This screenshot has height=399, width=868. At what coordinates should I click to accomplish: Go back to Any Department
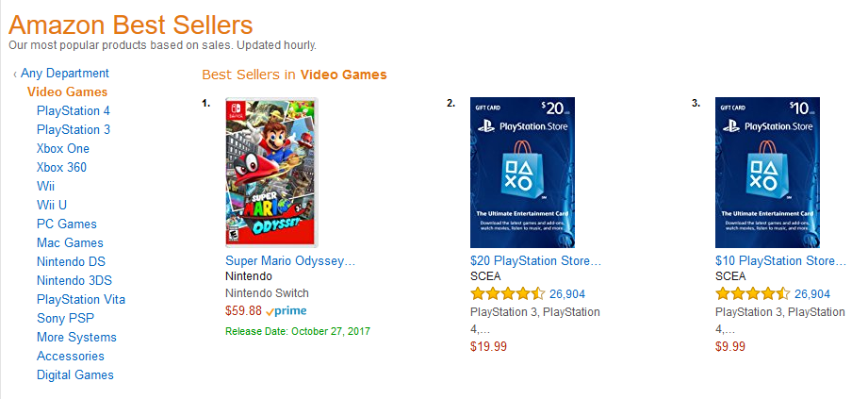(x=64, y=74)
